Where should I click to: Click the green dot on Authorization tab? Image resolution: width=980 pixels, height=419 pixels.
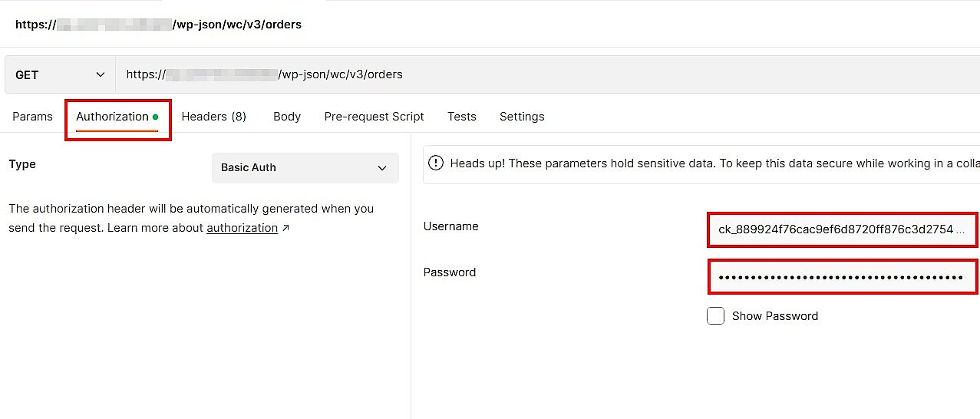(x=156, y=117)
